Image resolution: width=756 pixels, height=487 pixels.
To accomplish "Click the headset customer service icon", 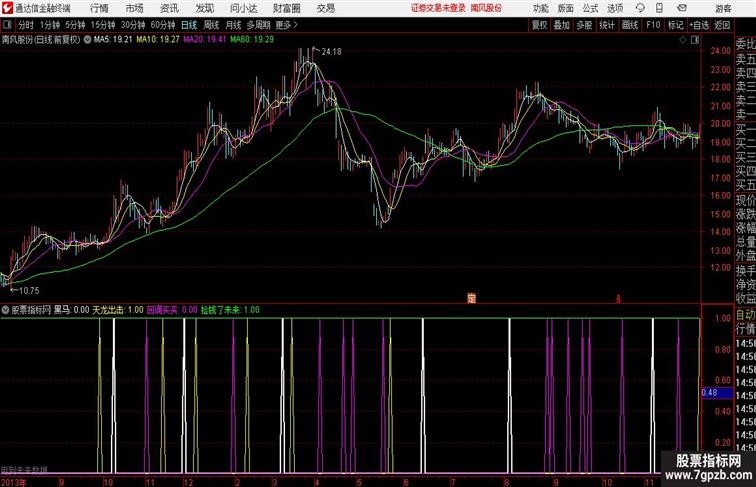I will click(x=640, y=8).
